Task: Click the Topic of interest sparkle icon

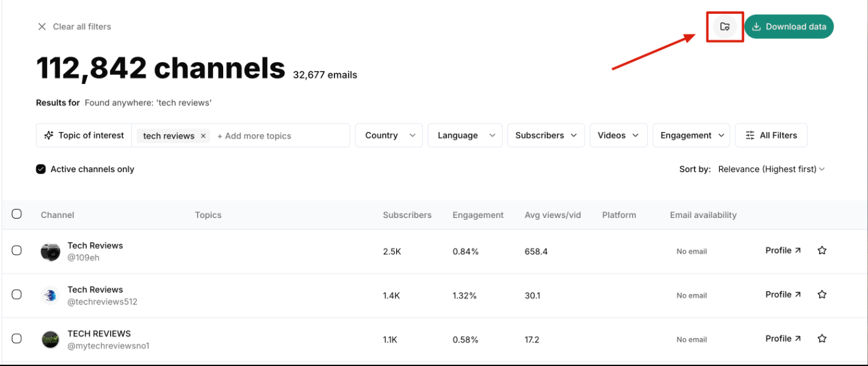Action: [49, 135]
